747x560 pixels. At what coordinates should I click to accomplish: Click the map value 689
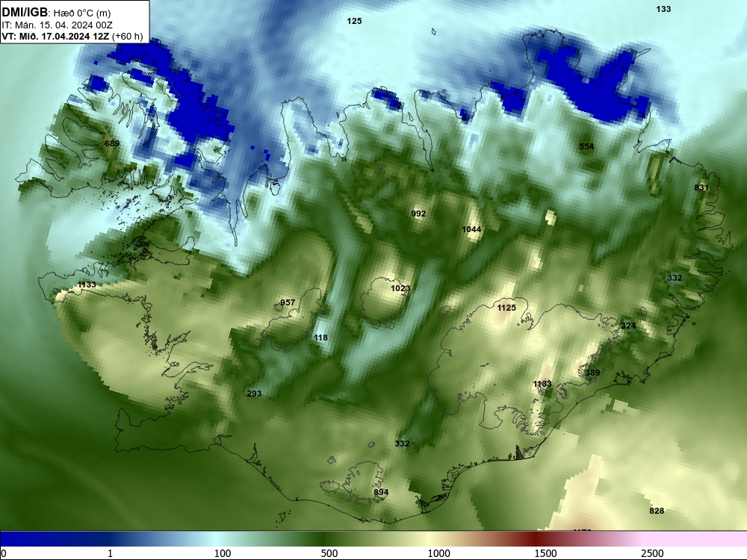point(112,143)
